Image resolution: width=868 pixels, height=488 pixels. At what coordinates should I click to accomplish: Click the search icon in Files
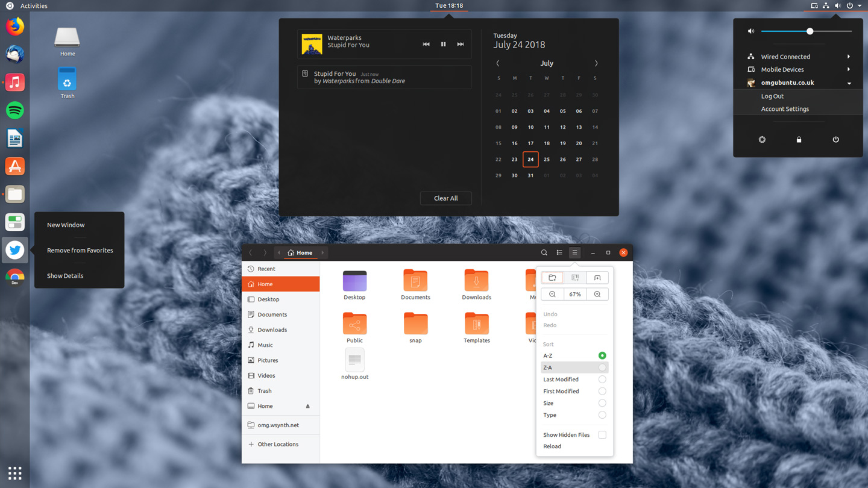pos(544,252)
